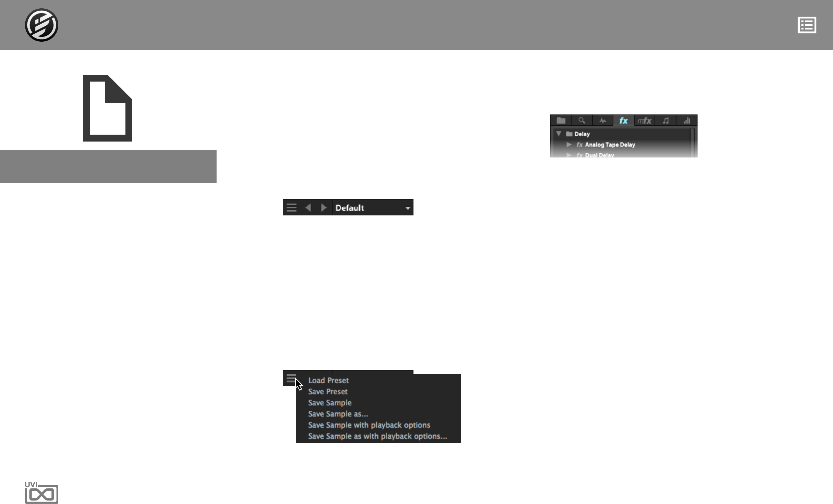Collapse the Delay folder
The width and height of the screenshot is (833, 504).
point(559,134)
